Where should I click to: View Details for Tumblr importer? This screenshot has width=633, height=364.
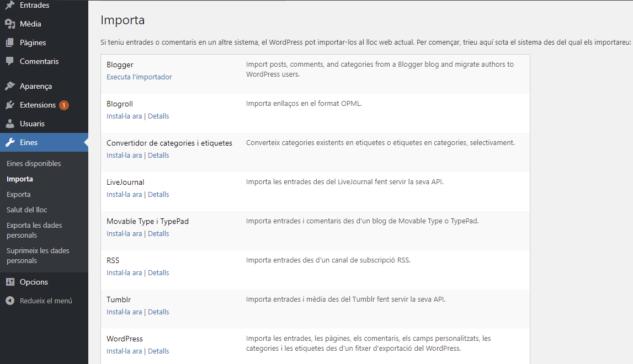click(158, 312)
